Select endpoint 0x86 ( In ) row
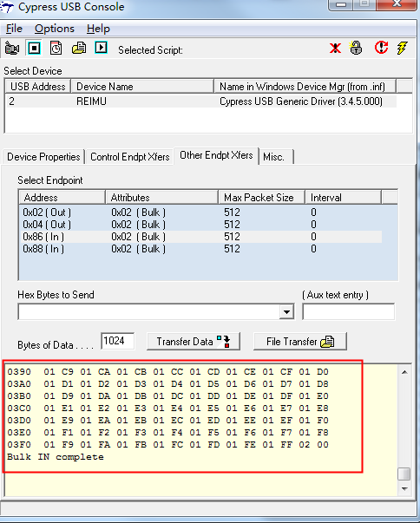Screen dimensions: 420x523 [201, 237]
